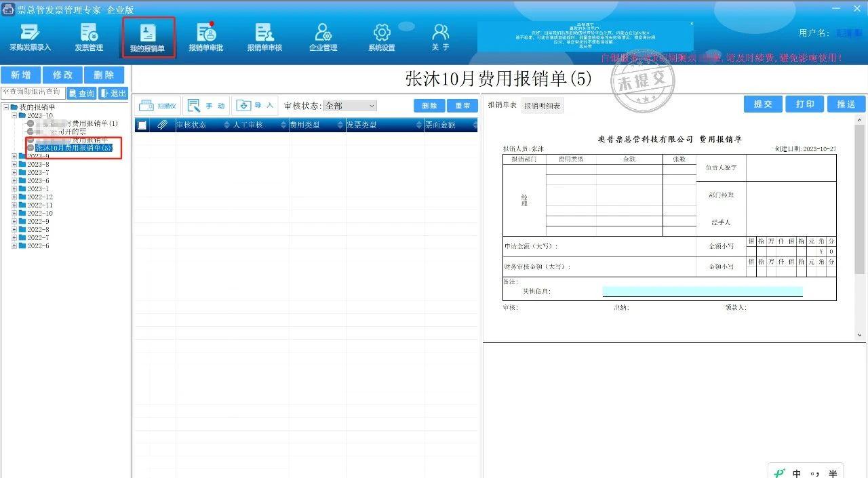Switch to 报销单表 tab
This screenshot has height=478, width=868.
502,105
